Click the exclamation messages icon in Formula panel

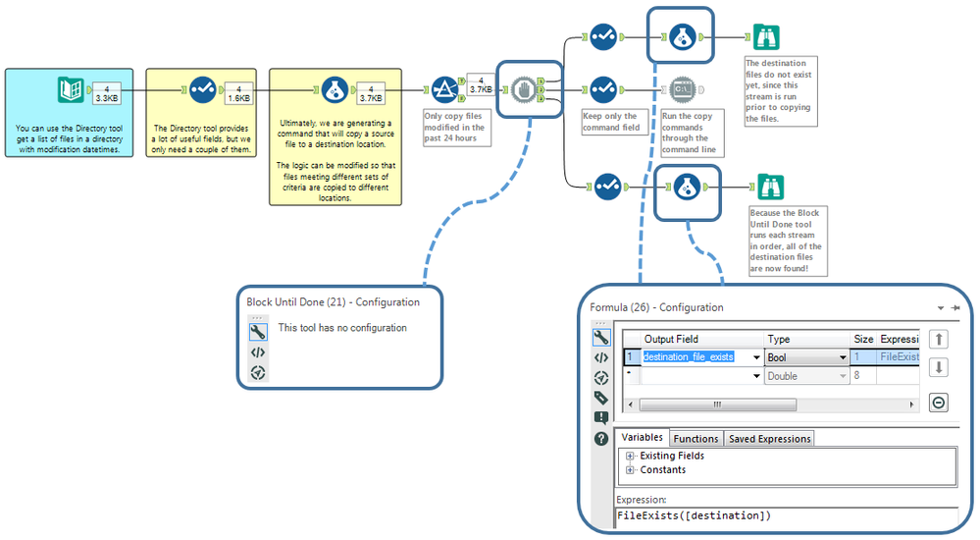[600, 417]
